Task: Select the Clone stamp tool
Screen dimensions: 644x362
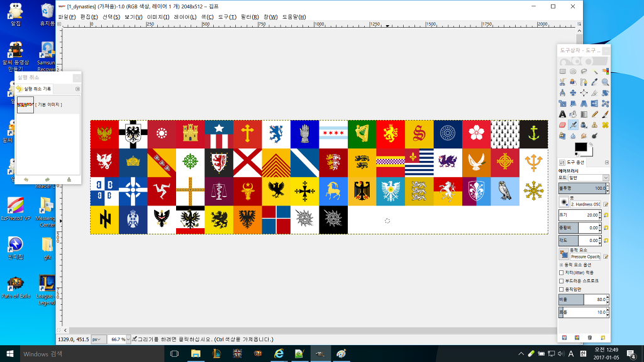Action: click(x=594, y=125)
